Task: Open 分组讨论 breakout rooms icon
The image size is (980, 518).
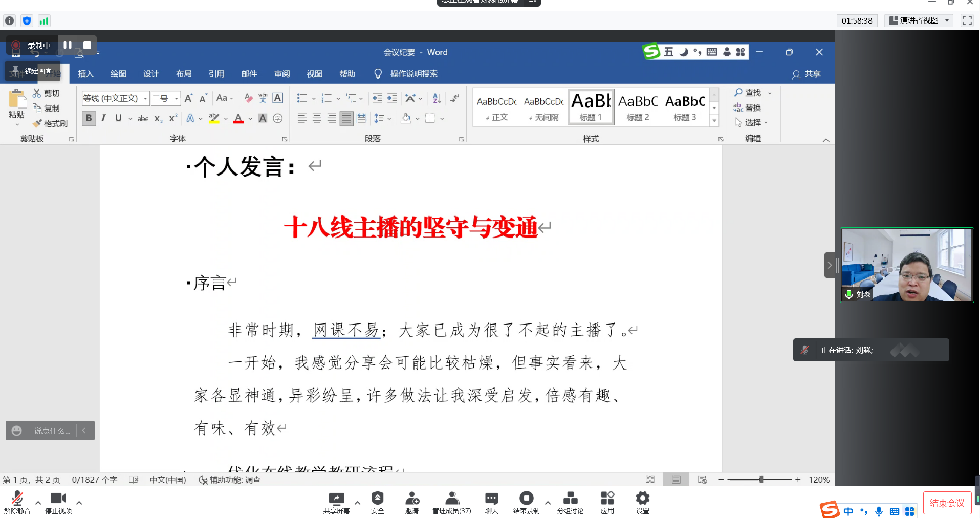Action: pyautogui.click(x=570, y=502)
